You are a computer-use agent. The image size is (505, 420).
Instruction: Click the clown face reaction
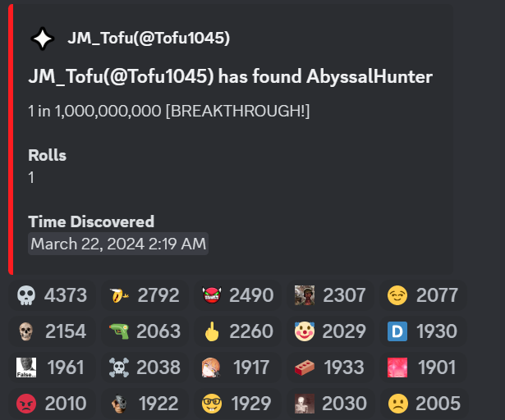coord(329,331)
